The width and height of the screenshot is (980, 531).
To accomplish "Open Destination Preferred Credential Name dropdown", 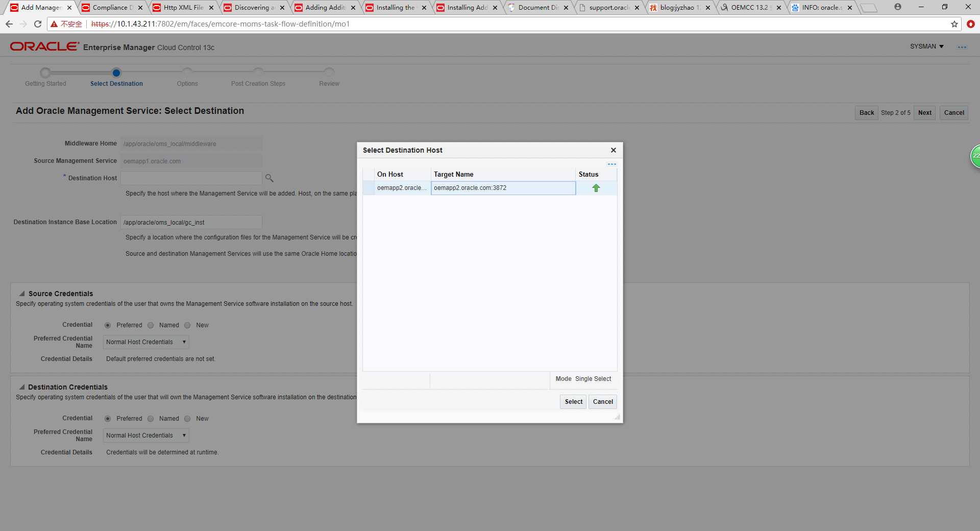I will [x=146, y=436].
